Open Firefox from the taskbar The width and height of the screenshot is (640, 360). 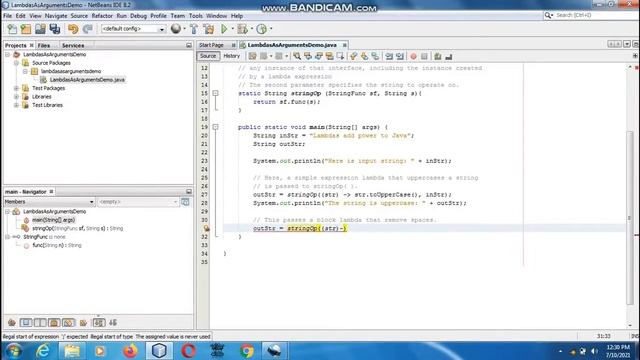(130, 351)
